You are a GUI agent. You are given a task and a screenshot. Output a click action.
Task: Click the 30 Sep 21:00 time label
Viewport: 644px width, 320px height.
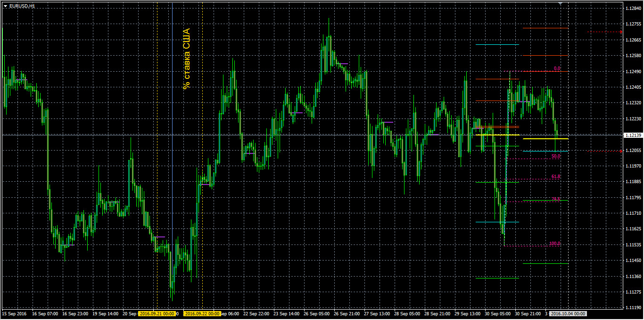(x=528, y=313)
